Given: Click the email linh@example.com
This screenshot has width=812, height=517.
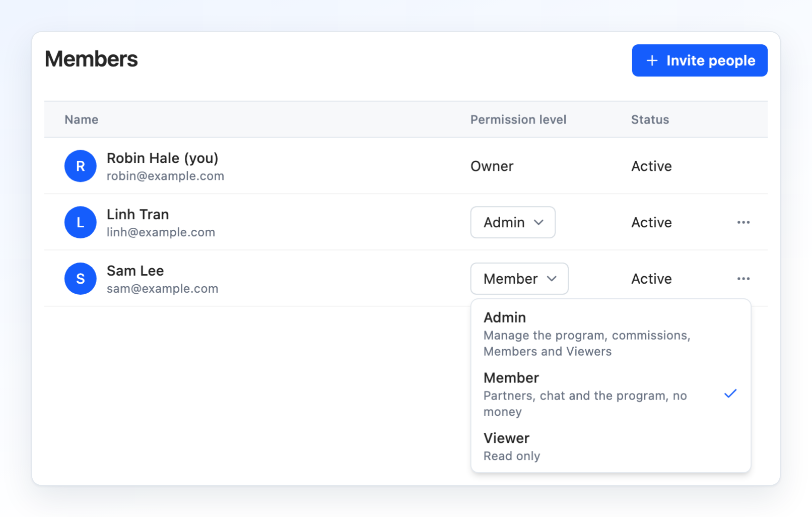Looking at the screenshot, I should pyautogui.click(x=161, y=232).
